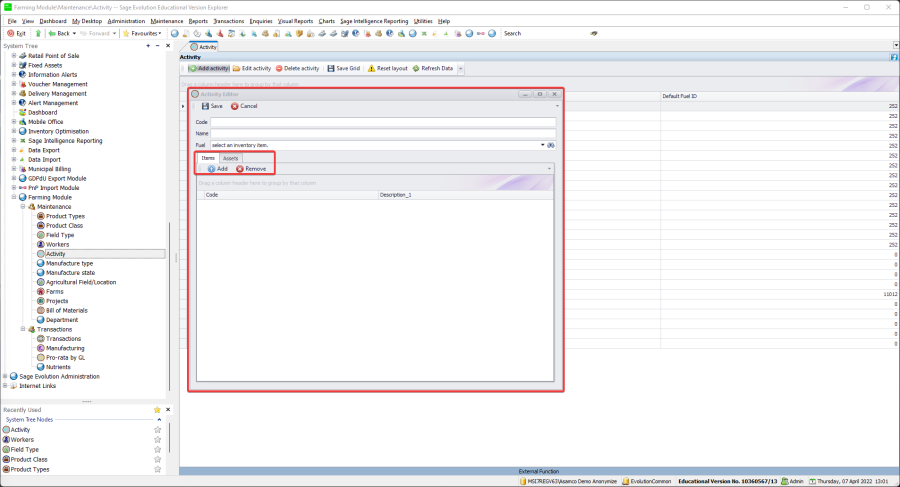This screenshot has width=900, height=487.
Task: Switch to the Assets tab
Action: (230, 158)
